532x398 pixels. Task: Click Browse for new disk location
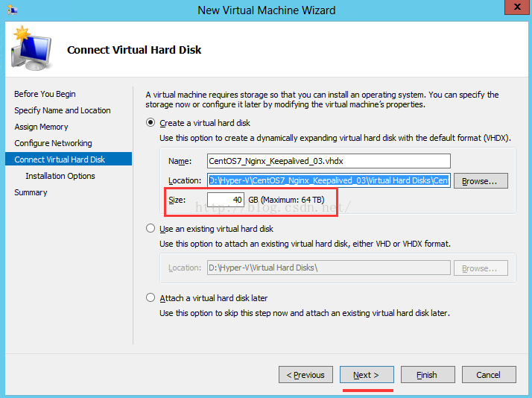(x=481, y=181)
